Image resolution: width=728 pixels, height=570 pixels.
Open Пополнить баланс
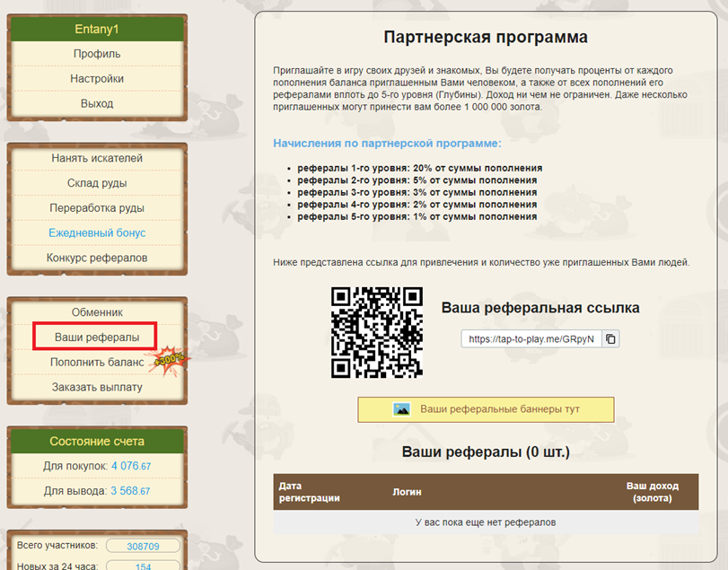(97, 362)
